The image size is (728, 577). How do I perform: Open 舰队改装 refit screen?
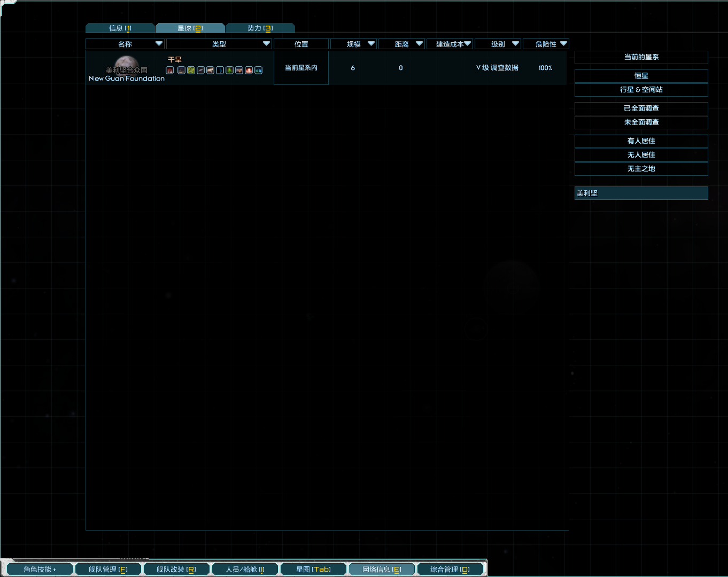[x=176, y=568]
